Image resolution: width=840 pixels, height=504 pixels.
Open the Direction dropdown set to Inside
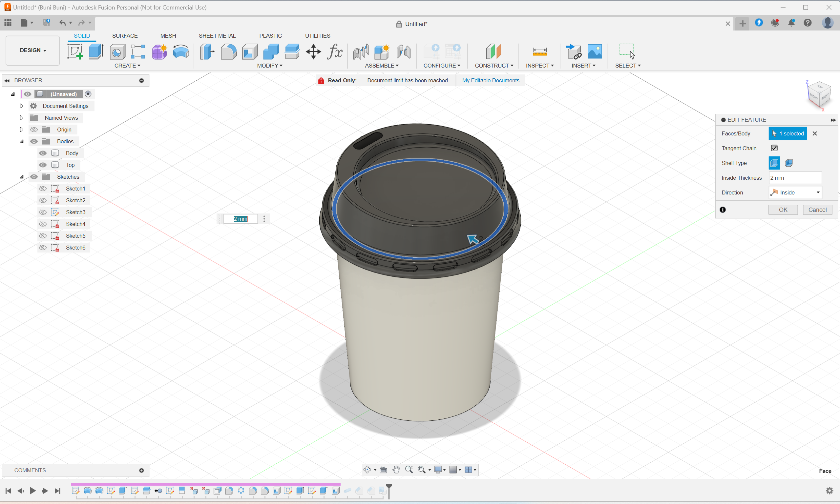795,192
